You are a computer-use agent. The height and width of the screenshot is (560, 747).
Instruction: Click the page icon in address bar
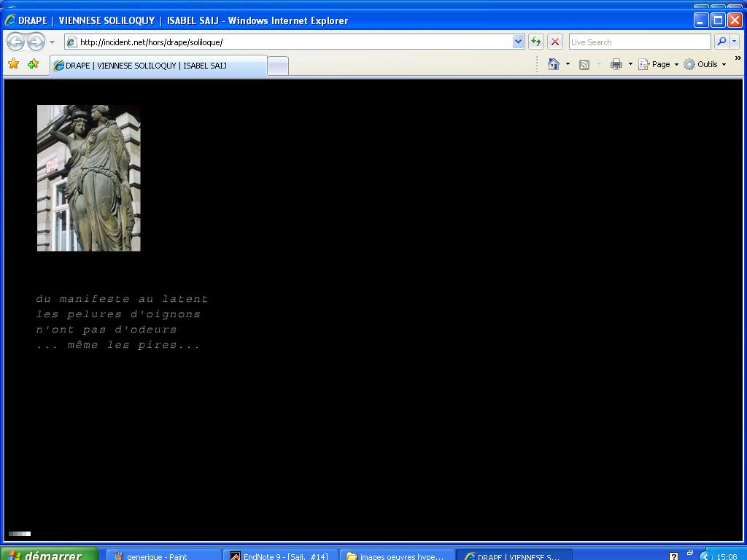(x=71, y=42)
